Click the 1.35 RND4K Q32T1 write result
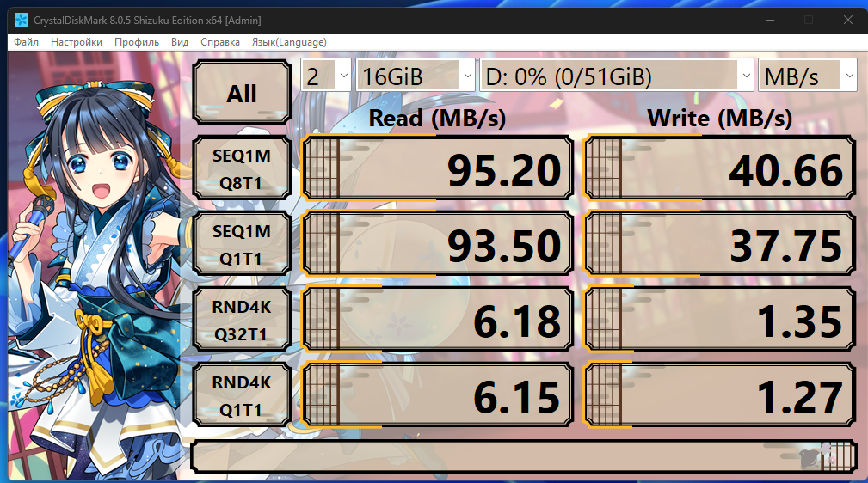The width and height of the screenshot is (868, 483). [x=720, y=320]
